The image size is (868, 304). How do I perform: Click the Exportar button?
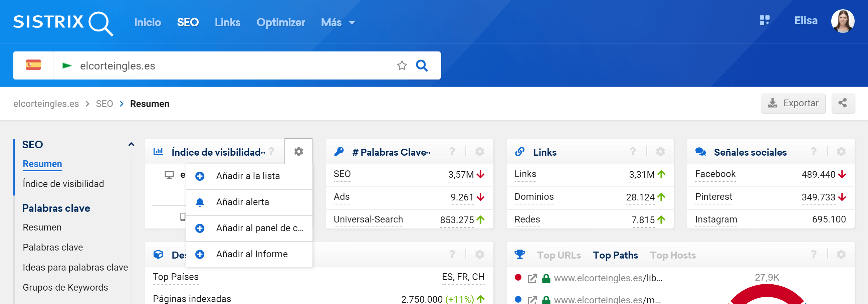coord(793,103)
